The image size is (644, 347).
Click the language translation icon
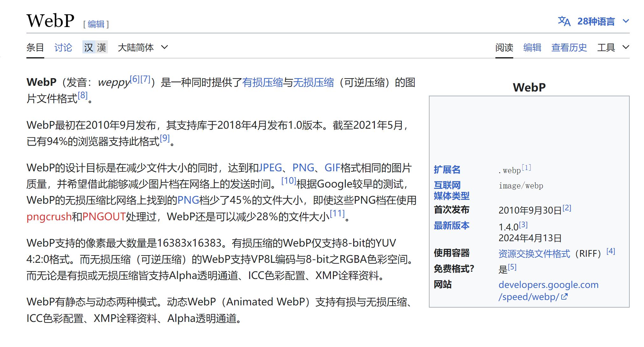[x=564, y=21]
